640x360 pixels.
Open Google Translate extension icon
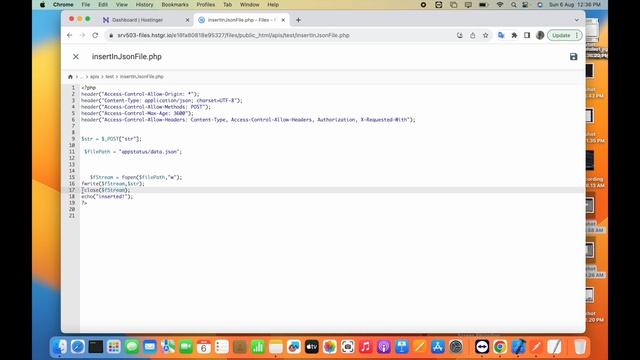[501, 36]
